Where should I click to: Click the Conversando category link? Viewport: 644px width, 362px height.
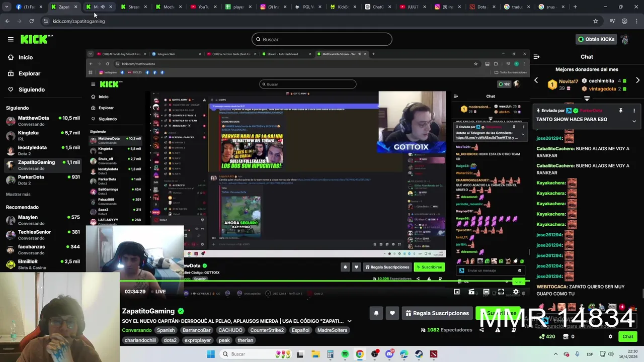pos(136,330)
